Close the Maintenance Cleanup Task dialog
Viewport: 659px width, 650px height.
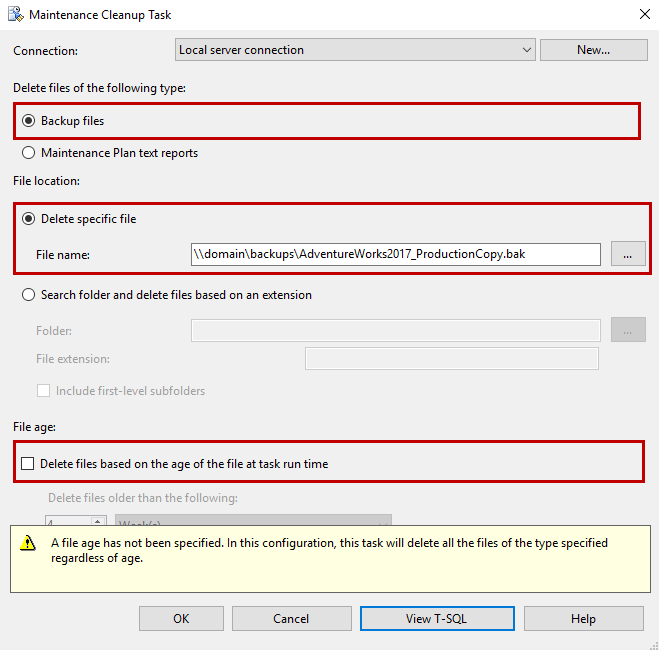point(643,15)
